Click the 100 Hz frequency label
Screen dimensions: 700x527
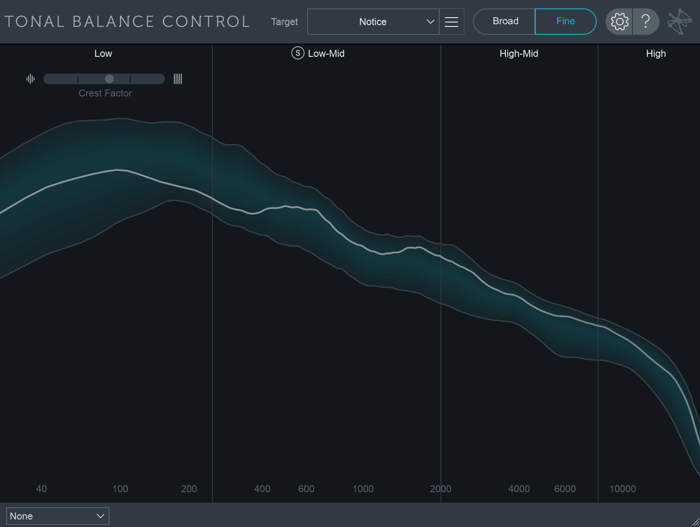120,489
